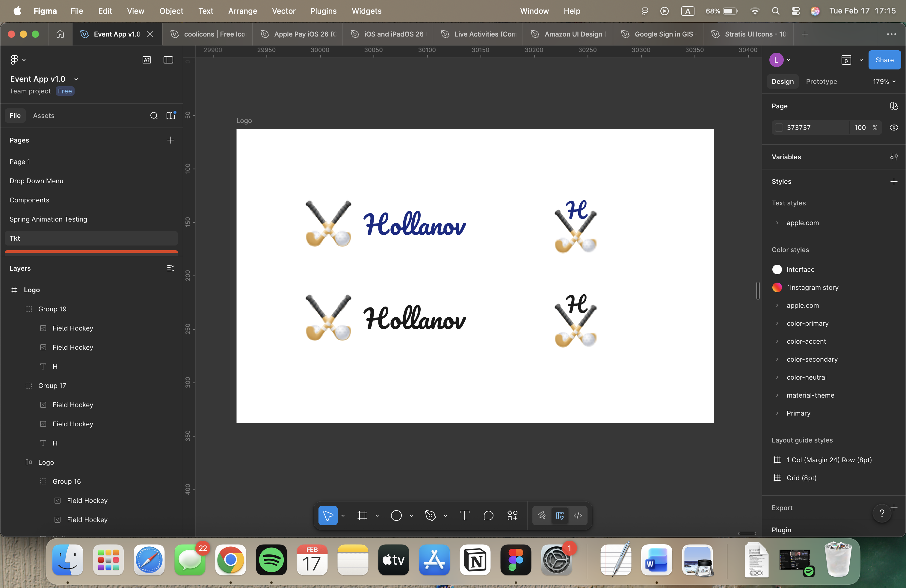Viewport: 906px width, 588px height.
Task: Click the Present play button
Action: click(846, 60)
